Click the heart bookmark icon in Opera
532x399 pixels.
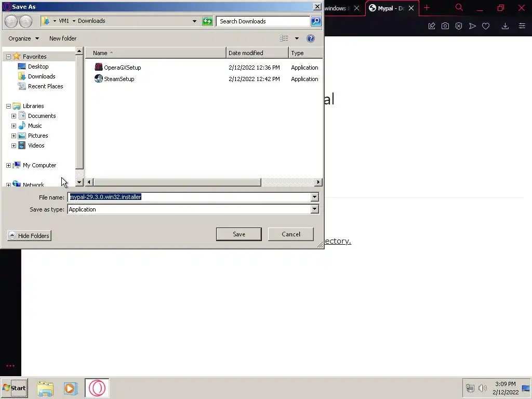pyautogui.click(x=486, y=26)
